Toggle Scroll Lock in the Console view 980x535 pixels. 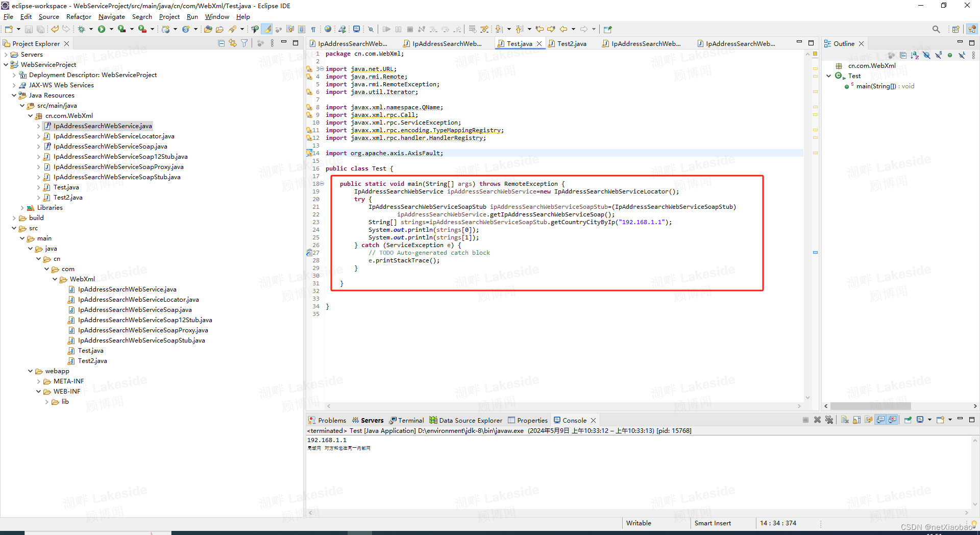tap(856, 420)
